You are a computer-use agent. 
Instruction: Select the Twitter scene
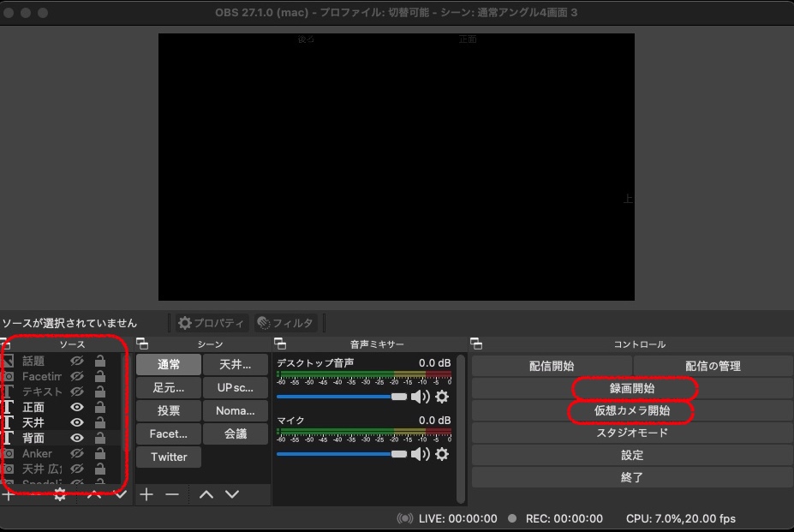click(169, 457)
